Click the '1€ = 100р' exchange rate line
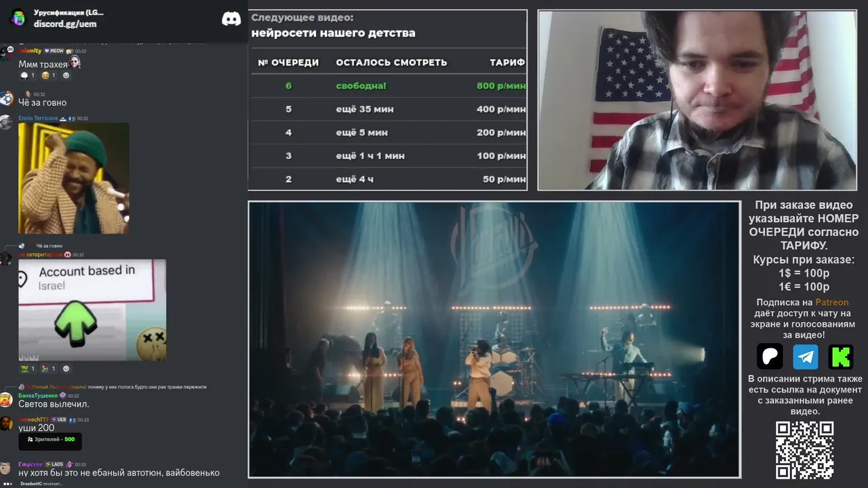This screenshot has height=488, width=868. (x=804, y=287)
